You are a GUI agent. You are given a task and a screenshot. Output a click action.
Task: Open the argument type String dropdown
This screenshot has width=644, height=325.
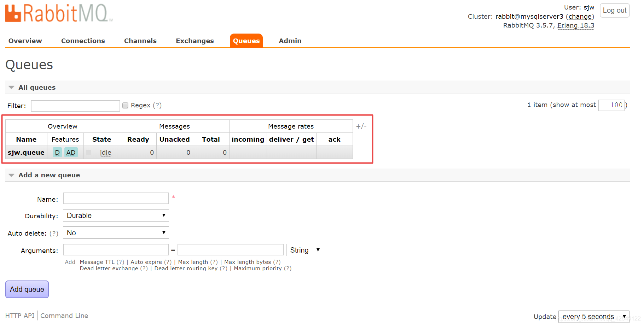(304, 250)
